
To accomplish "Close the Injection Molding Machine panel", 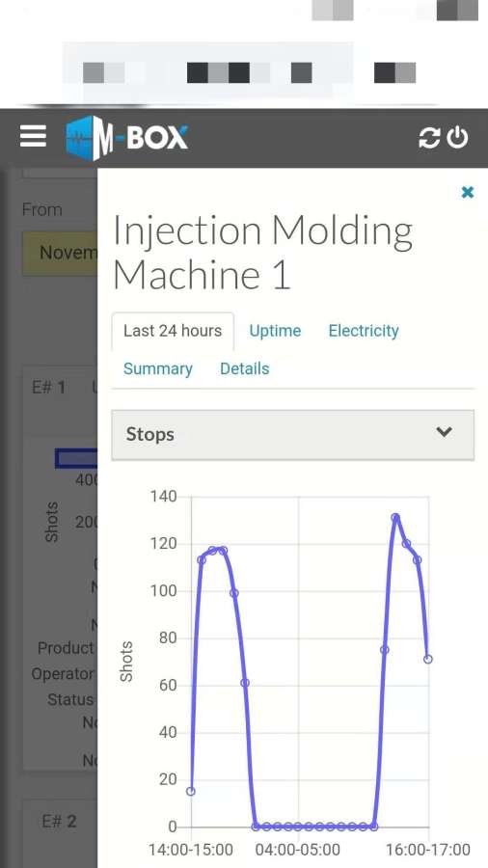I will 468,192.
